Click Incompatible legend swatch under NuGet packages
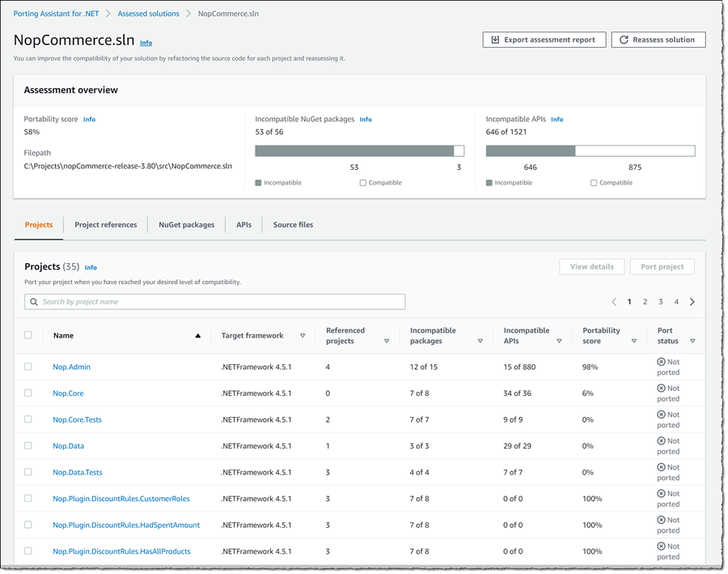The image size is (728, 574). [258, 183]
